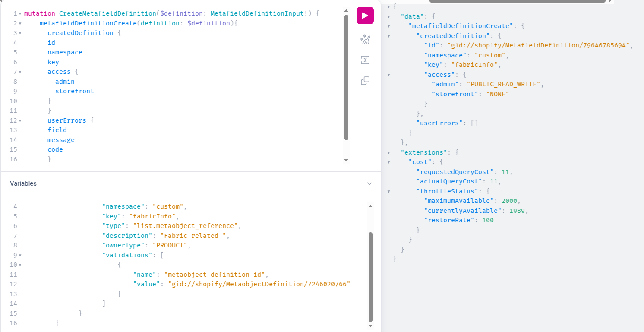Screen dimensions: 644x332
Task: Open the Variables editor tab
Action: pyautogui.click(x=23, y=183)
